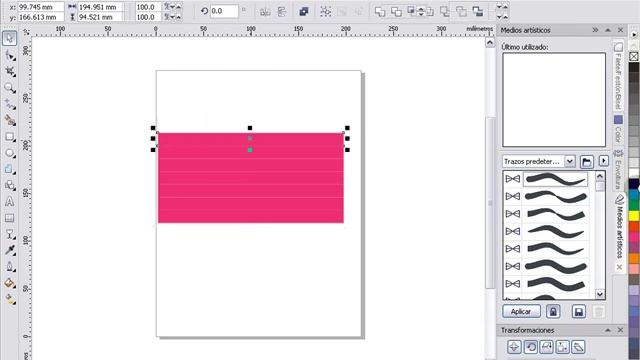Viewport: 640px width, 360px height.
Task: Select the Fill bucket tool
Action: 9,283
